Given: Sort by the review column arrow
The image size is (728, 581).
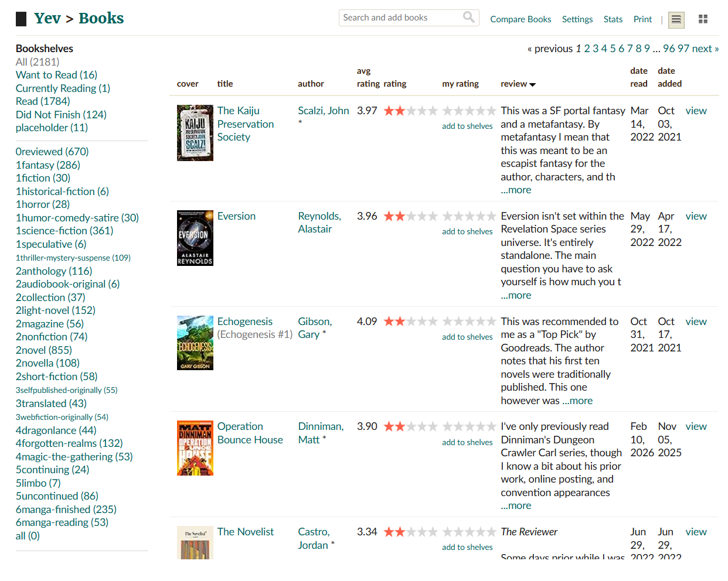Looking at the screenshot, I should pos(532,85).
